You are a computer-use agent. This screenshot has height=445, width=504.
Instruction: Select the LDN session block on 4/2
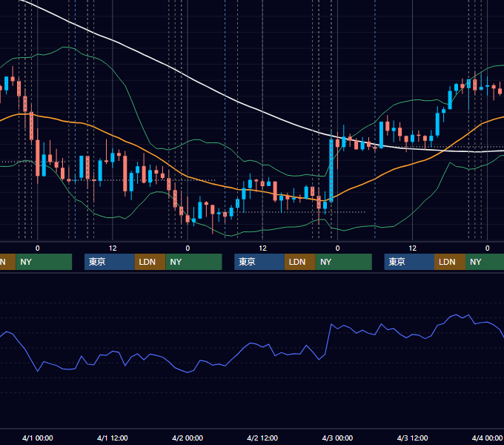[300, 262]
